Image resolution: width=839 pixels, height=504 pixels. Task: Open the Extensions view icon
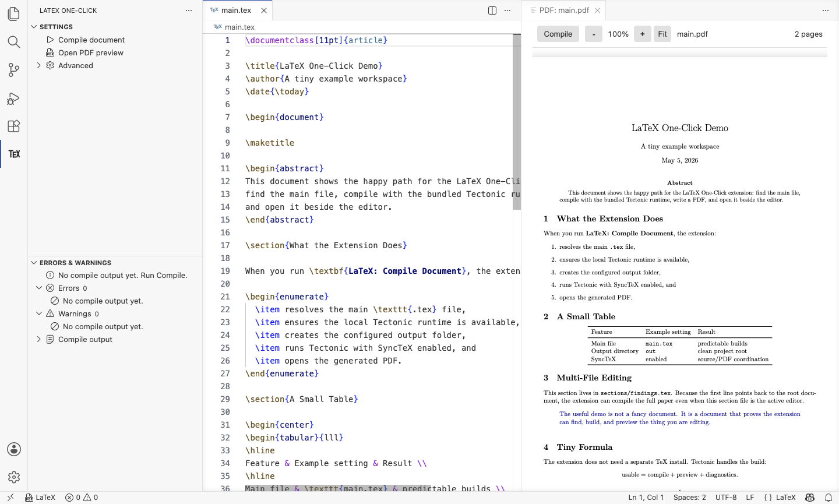(14, 126)
